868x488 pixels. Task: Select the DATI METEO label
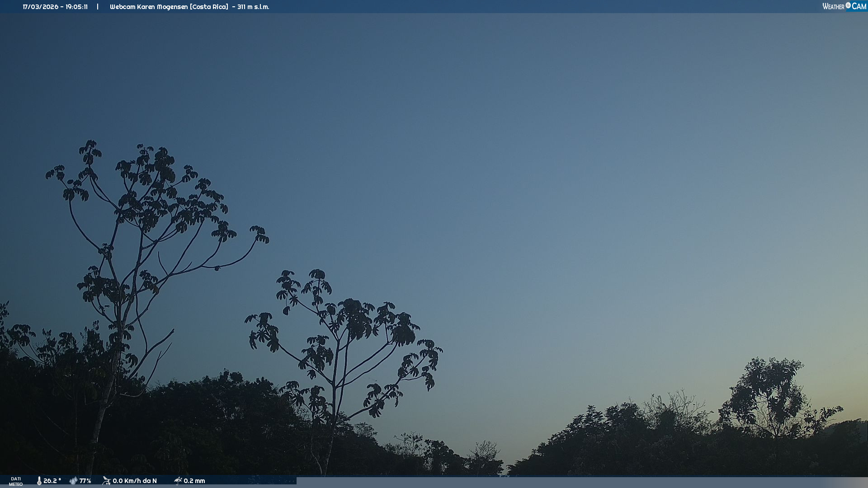tap(16, 481)
